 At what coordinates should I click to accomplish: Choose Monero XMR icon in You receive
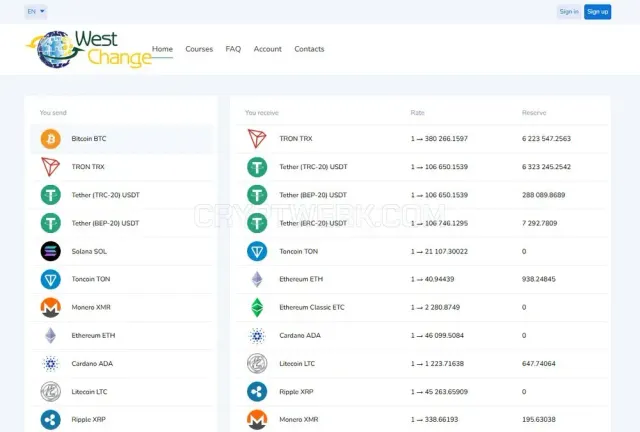coord(257,420)
